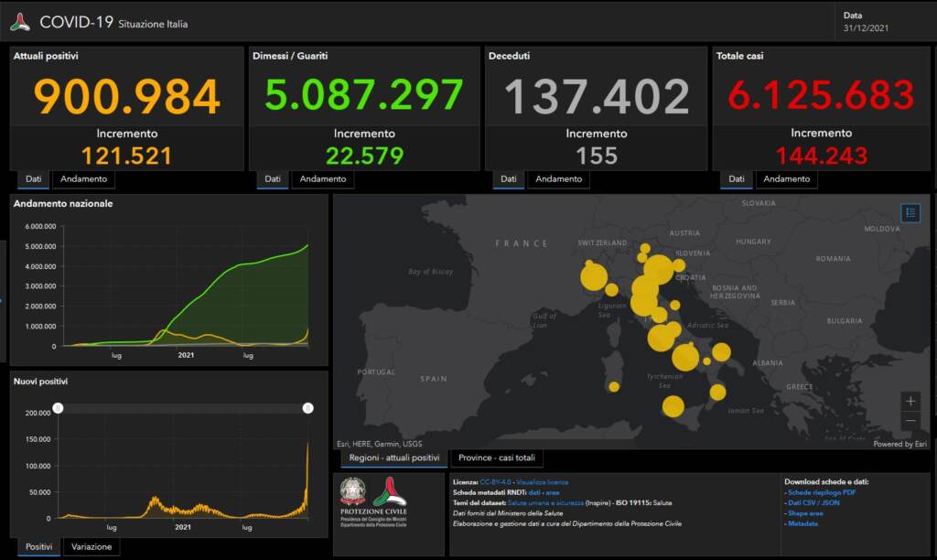Show Andamento tab for Deceduti panel

tap(558, 179)
